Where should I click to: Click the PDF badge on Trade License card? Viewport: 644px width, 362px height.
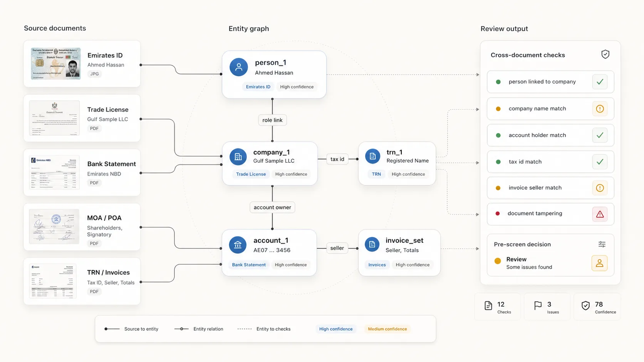pyautogui.click(x=94, y=128)
